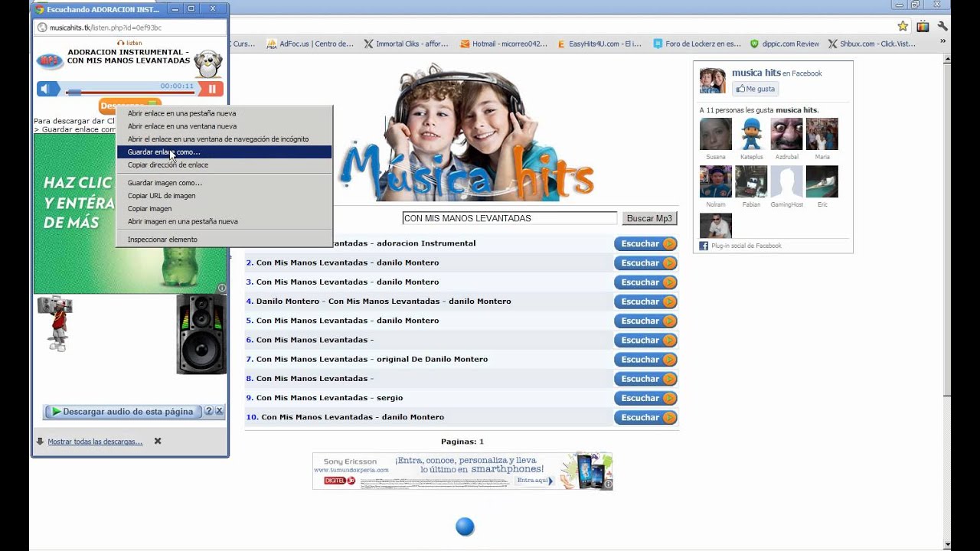Click the 'Me gusta' like button

tap(756, 89)
